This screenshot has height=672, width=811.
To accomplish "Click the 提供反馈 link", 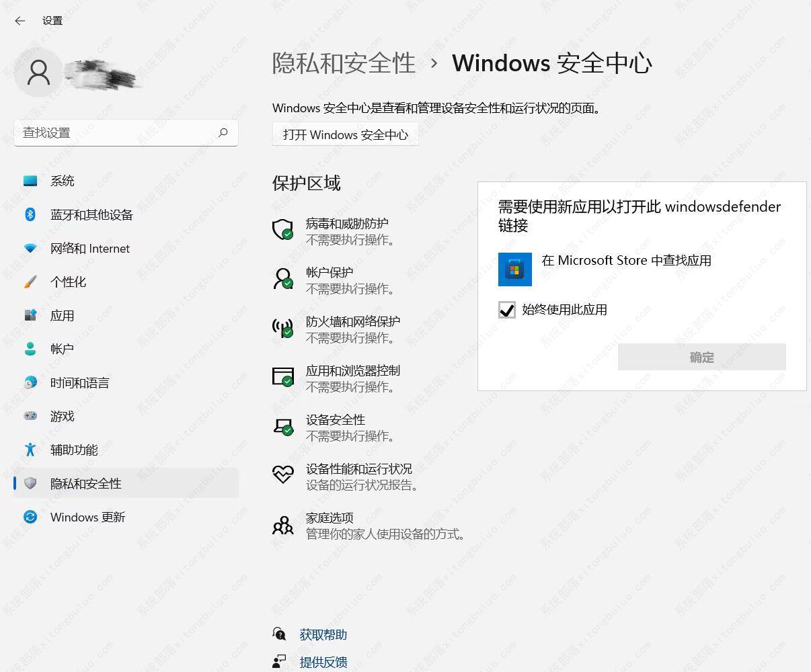I will (x=323, y=662).
